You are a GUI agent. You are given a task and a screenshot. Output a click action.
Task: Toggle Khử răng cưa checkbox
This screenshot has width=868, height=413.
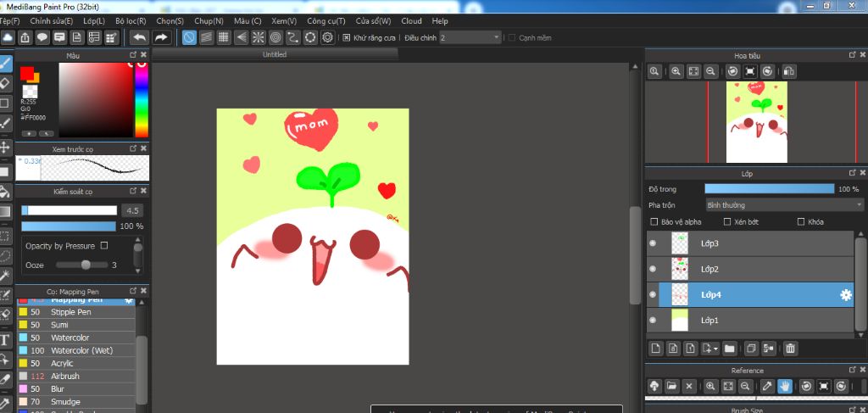point(346,37)
